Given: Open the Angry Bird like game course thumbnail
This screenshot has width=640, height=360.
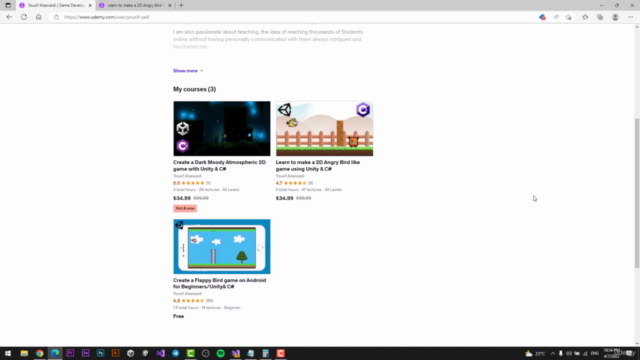Looking at the screenshot, I should (x=324, y=129).
